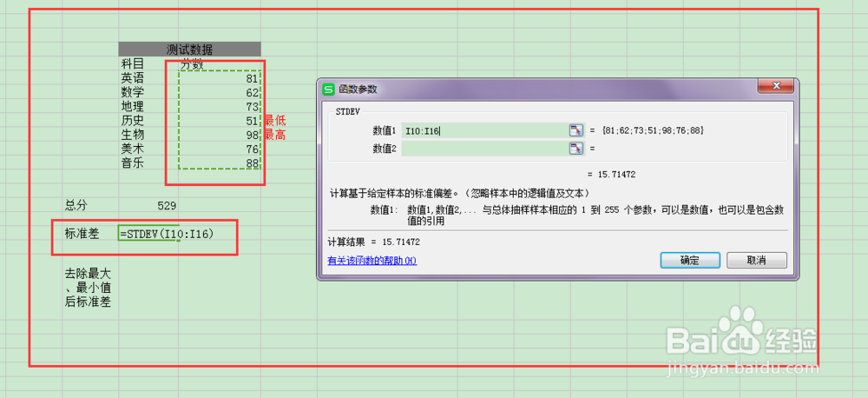868x398 pixels.
Task: Click the WPS icon in dialog title bar
Action: point(329,90)
